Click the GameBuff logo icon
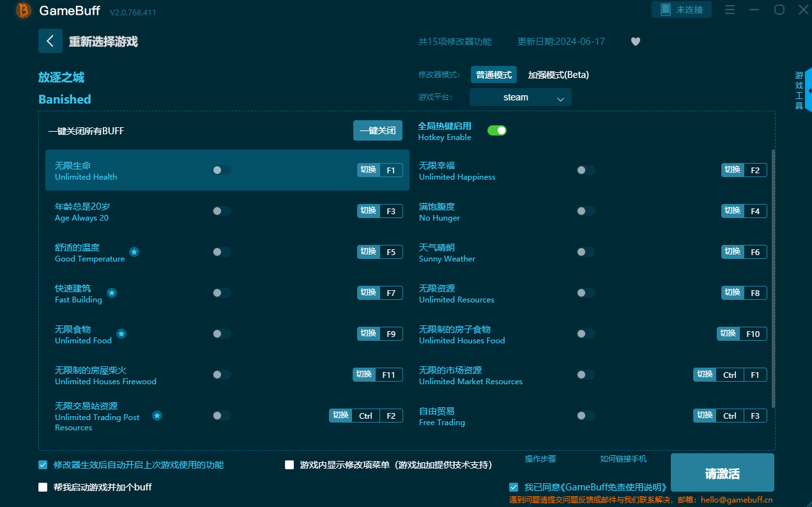812x507 pixels. click(x=24, y=10)
